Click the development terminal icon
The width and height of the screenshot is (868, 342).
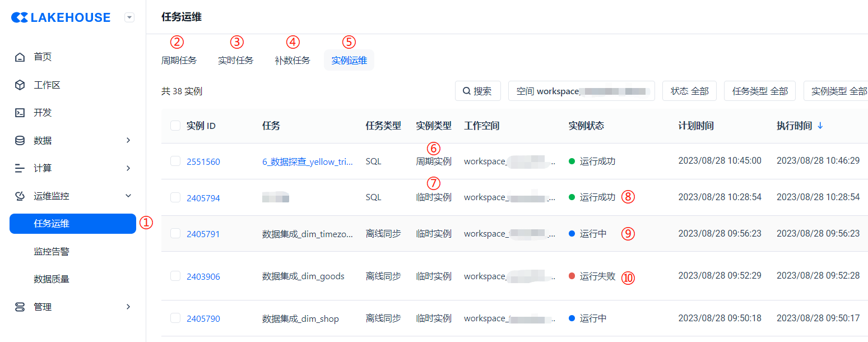click(x=20, y=113)
